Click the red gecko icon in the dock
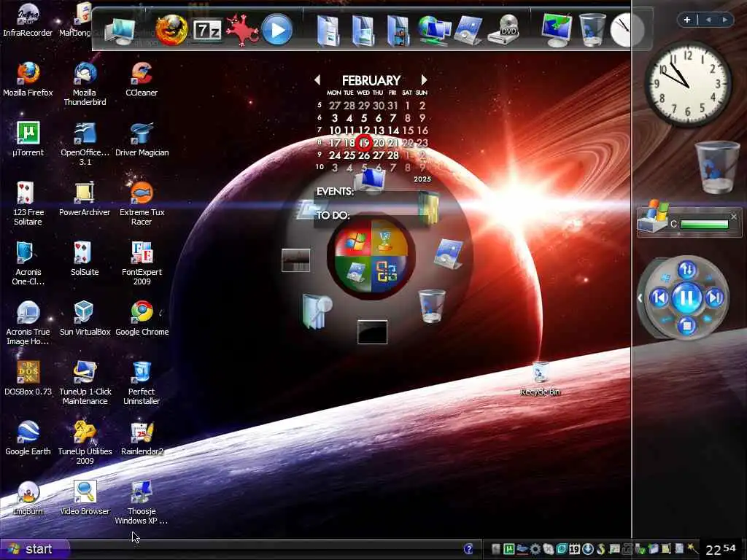The height and width of the screenshot is (560, 747). (x=241, y=30)
